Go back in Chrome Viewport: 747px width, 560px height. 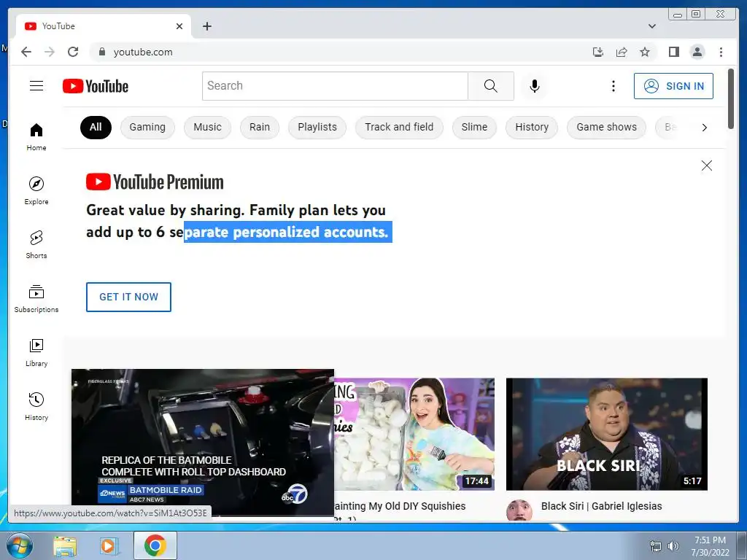[x=26, y=52]
